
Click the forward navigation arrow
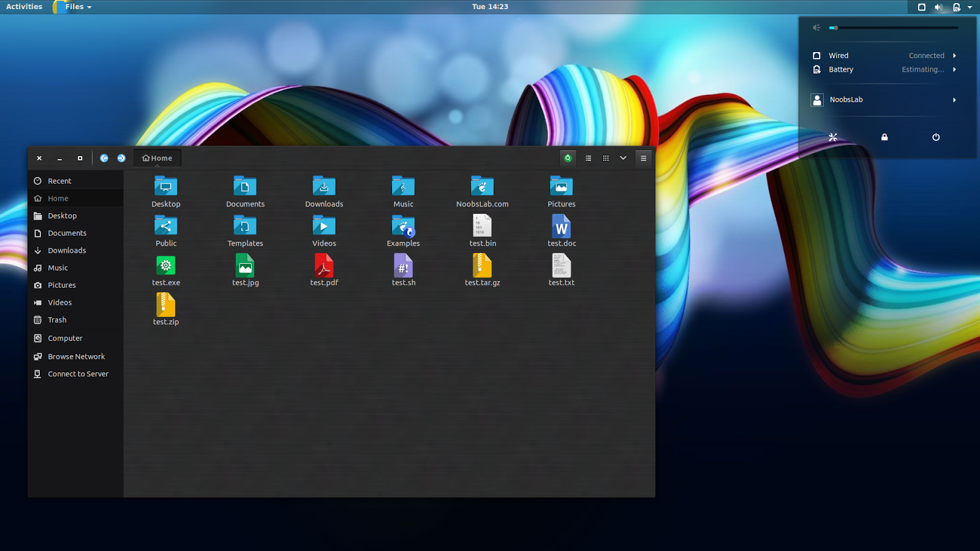coord(121,158)
